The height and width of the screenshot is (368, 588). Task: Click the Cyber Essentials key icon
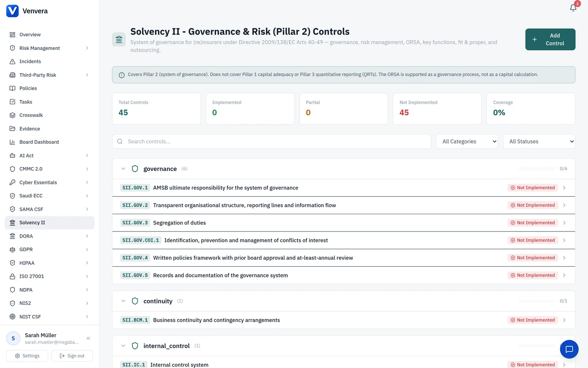(x=13, y=182)
